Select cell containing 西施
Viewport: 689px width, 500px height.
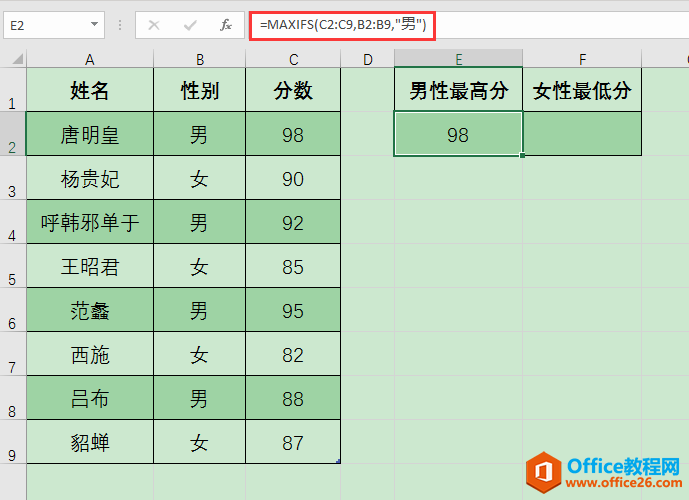90,354
